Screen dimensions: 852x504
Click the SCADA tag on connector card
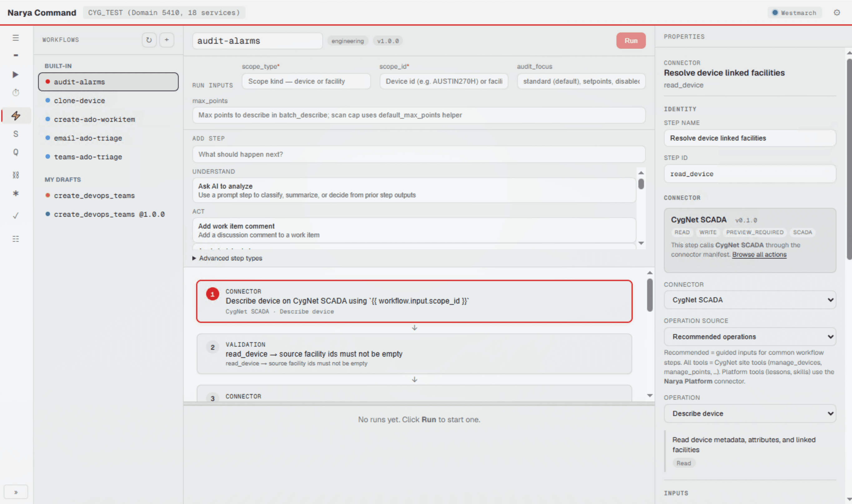[802, 232]
